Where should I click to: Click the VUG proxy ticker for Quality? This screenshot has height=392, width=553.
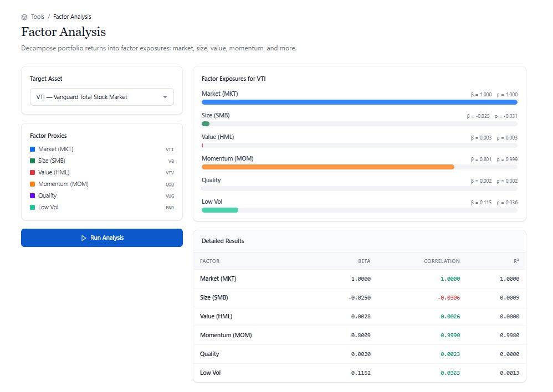click(x=170, y=196)
